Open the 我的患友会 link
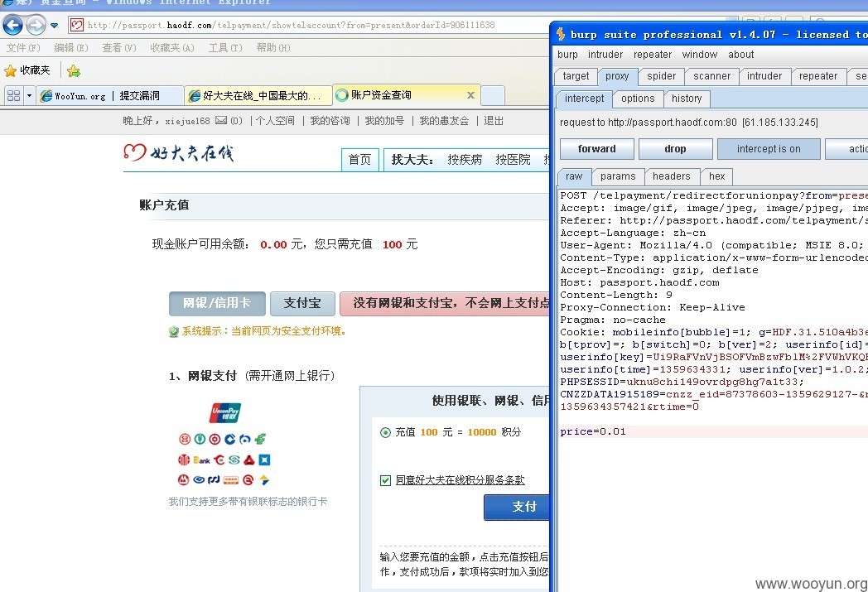 click(444, 121)
